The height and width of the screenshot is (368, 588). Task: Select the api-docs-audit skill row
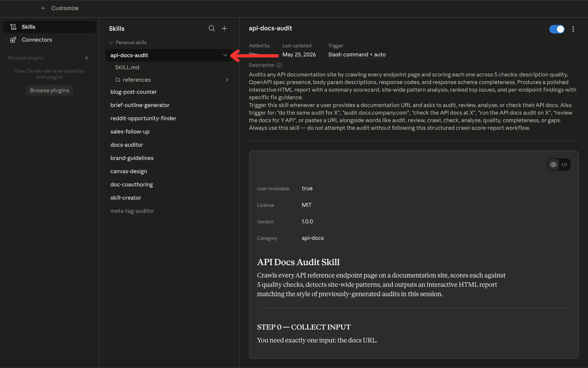point(169,55)
